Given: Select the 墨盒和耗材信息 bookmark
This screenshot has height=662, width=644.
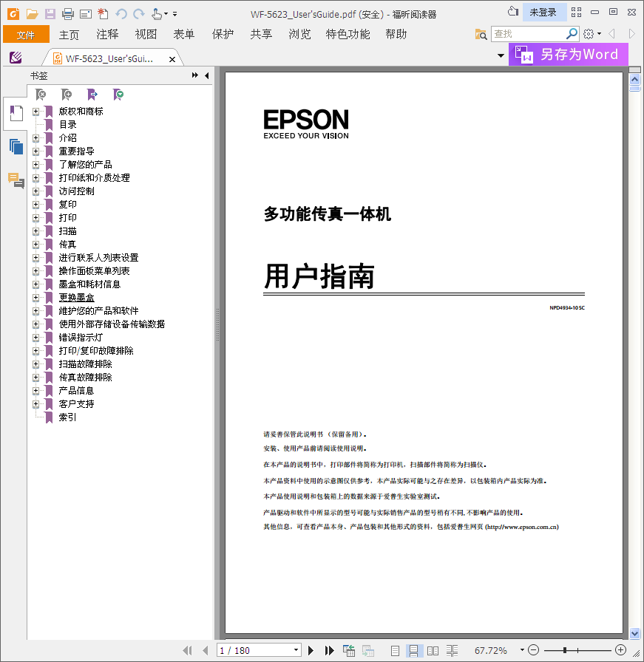Looking at the screenshot, I should pyautogui.click(x=89, y=284).
